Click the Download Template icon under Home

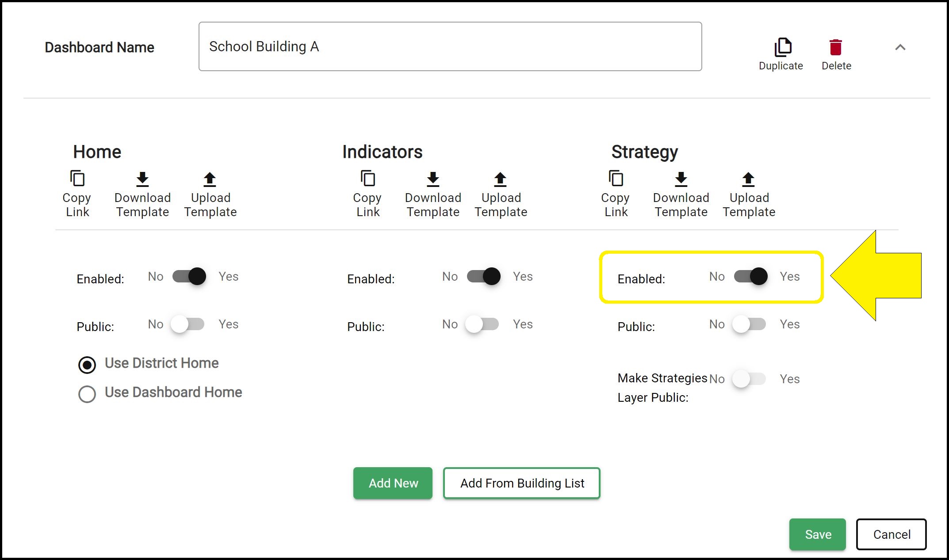pyautogui.click(x=142, y=179)
